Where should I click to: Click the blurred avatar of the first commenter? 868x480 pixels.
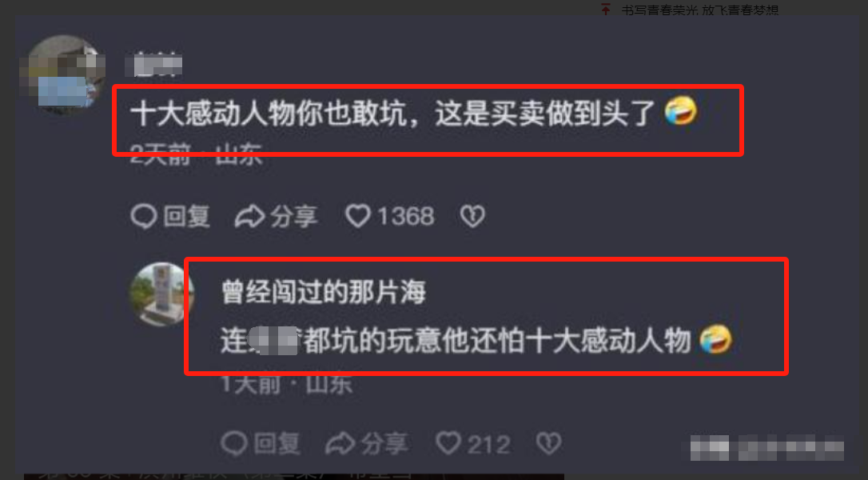(62, 74)
